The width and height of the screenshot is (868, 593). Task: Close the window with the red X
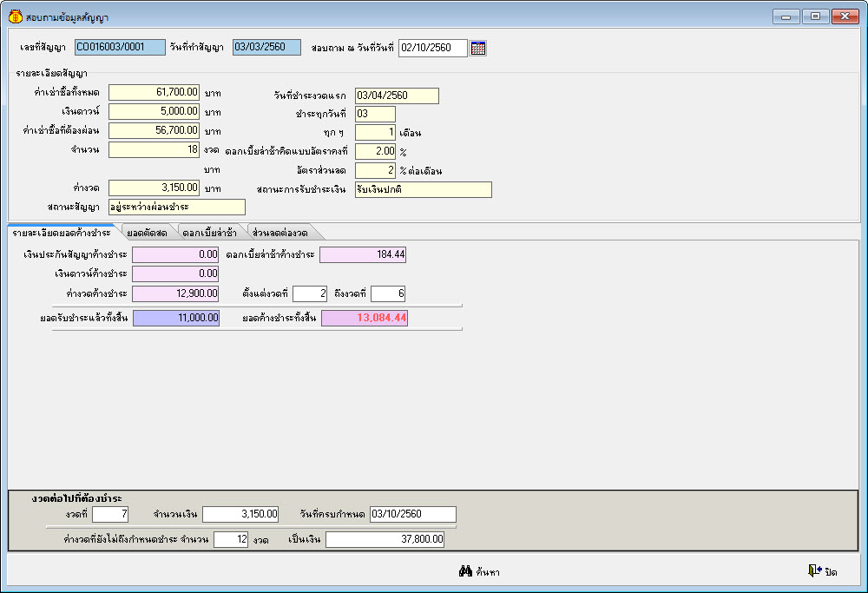[845, 16]
